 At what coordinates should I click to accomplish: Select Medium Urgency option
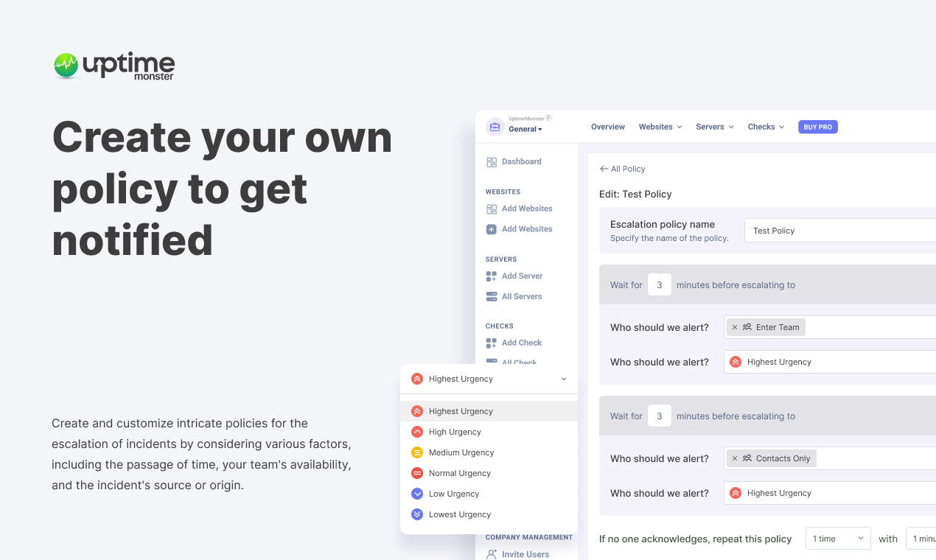(489, 452)
